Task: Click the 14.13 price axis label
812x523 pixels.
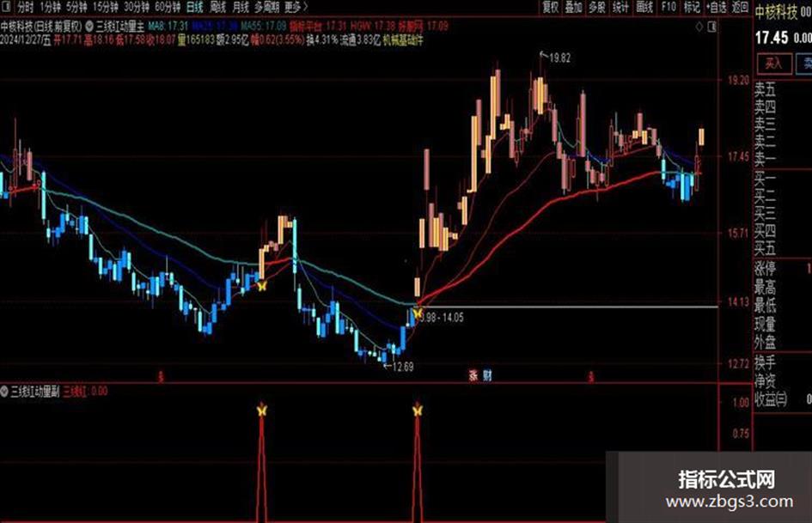Action: [x=738, y=302]
